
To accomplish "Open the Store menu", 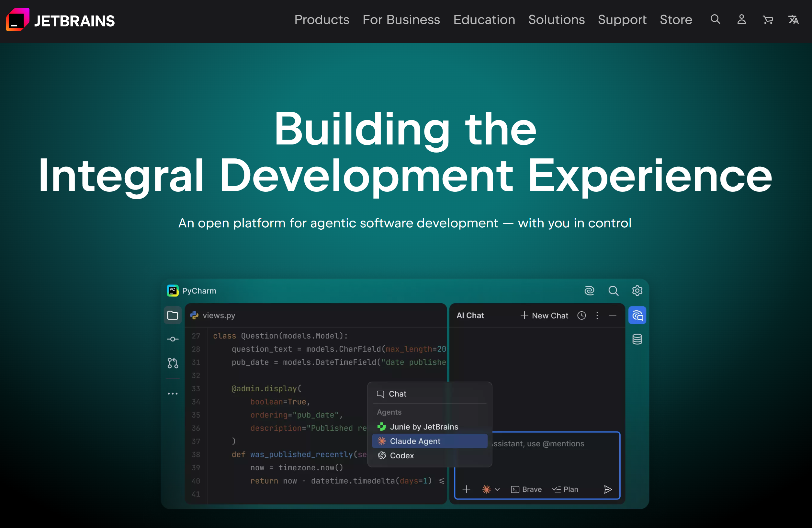I will click(676, 20).
